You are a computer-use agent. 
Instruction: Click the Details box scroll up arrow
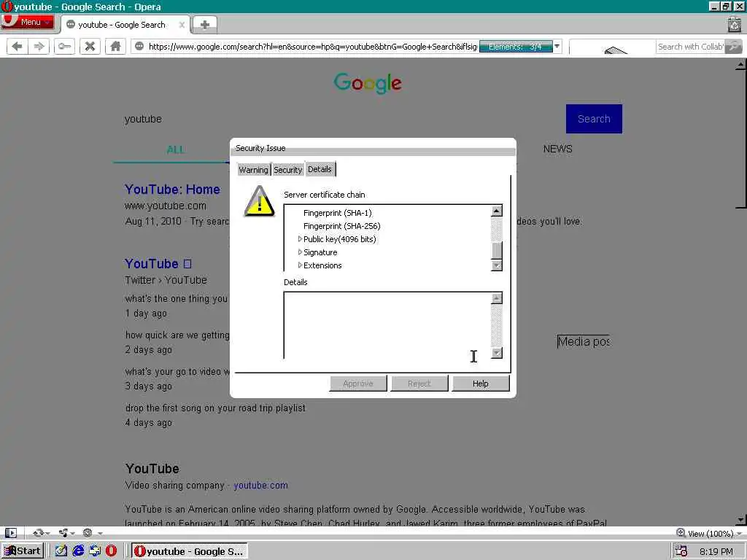[496, 298]
